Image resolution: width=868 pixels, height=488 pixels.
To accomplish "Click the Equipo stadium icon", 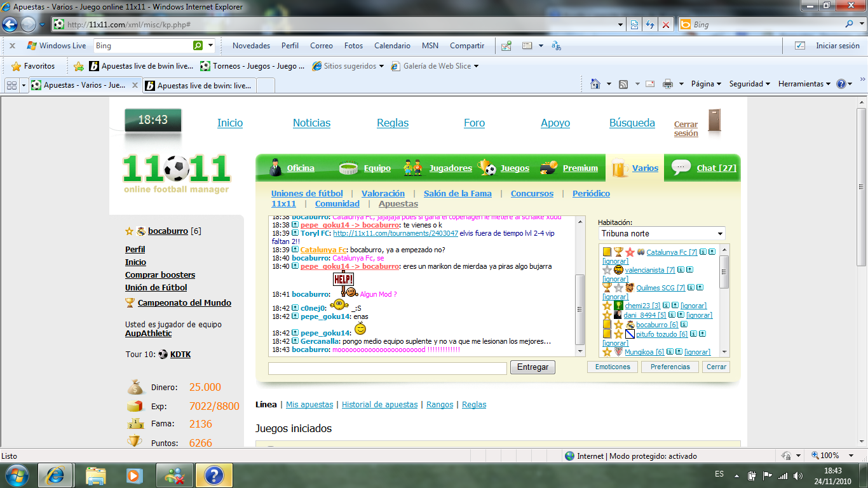I will 349,168.
